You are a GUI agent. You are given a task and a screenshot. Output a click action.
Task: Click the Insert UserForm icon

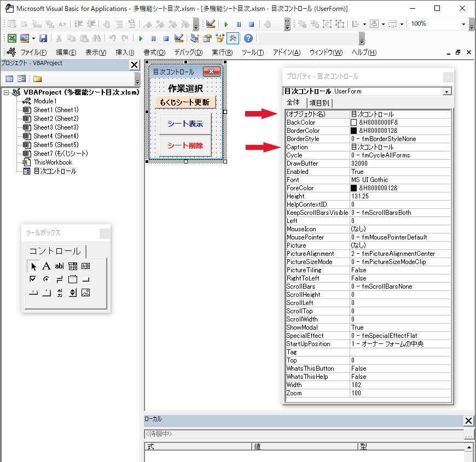24,38
